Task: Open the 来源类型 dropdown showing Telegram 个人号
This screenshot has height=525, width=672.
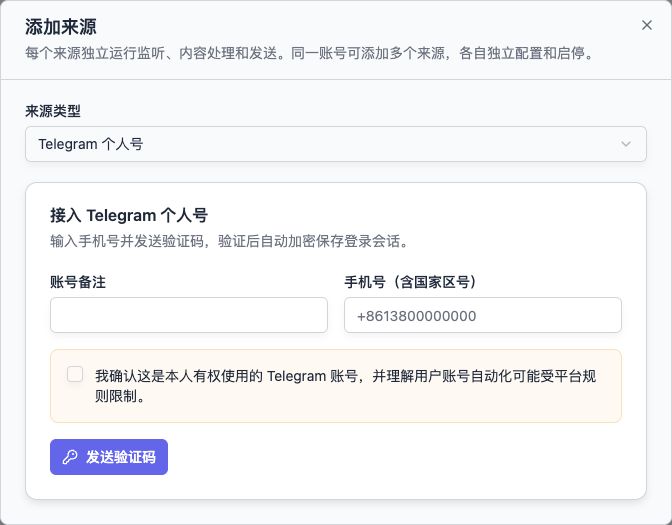Action: point(336,144)
